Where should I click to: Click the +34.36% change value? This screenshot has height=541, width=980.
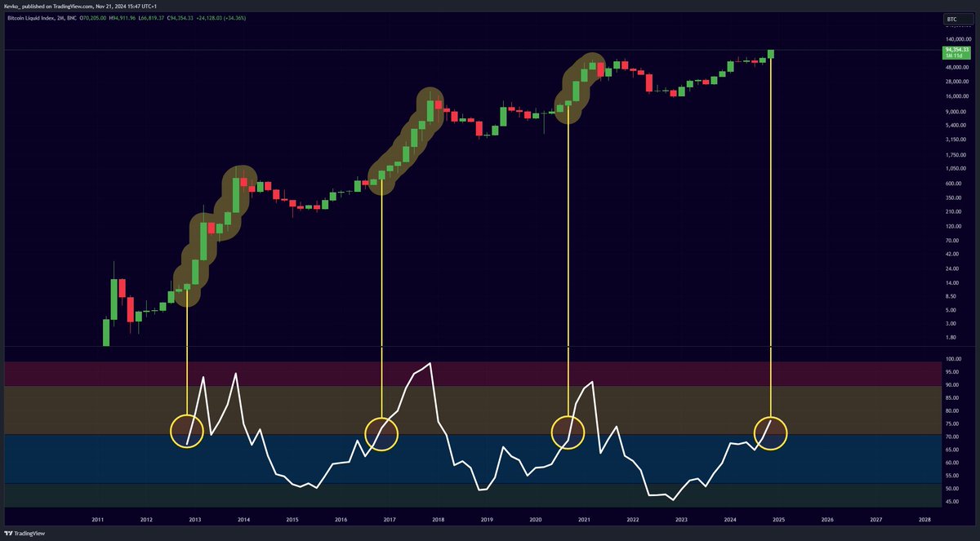click(237, 18)
